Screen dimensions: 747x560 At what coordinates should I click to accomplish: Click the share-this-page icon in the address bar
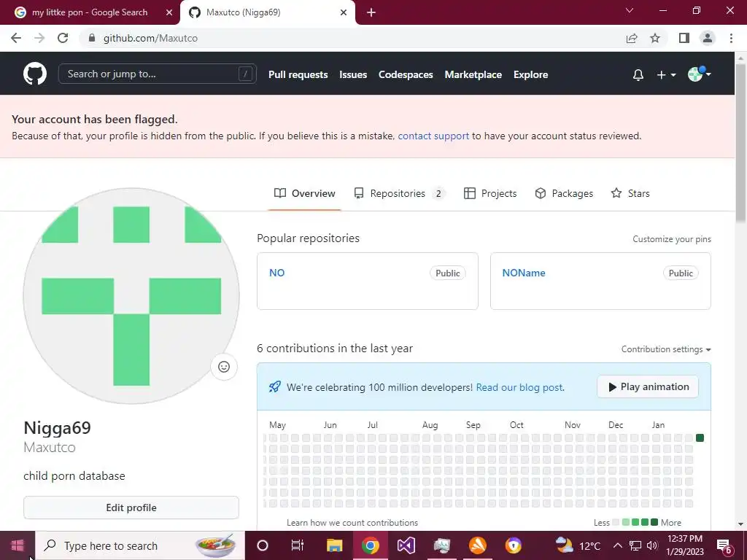632,38
